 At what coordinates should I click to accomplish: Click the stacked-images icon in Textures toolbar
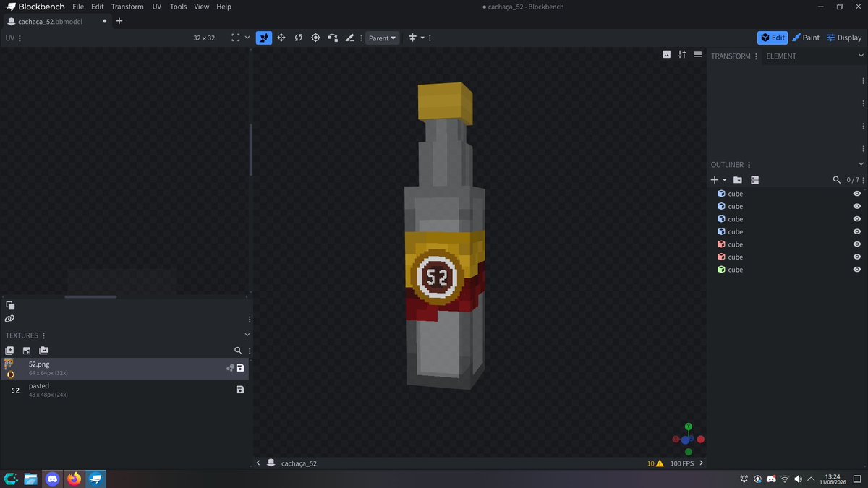pyautogui.click(x=44, y=351)
